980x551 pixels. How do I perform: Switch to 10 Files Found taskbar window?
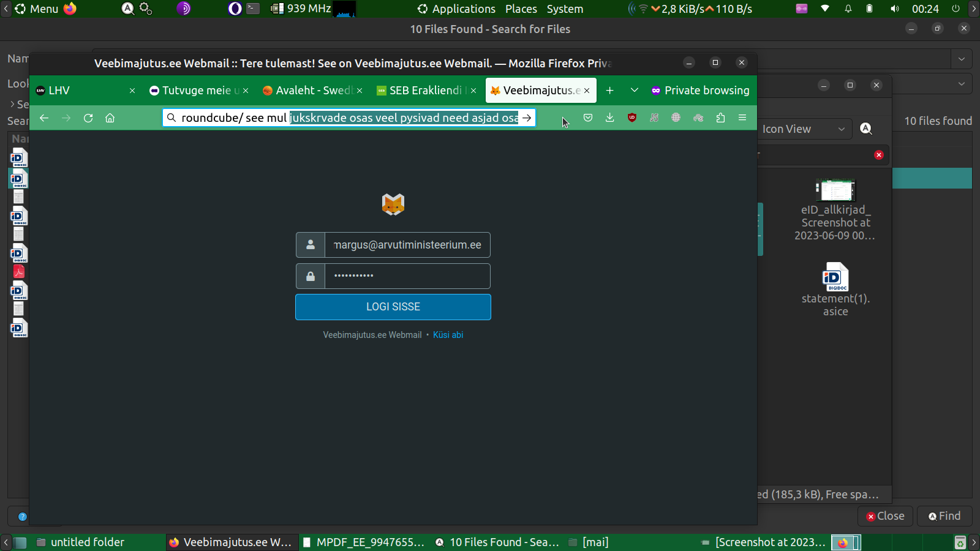(497, 542)
